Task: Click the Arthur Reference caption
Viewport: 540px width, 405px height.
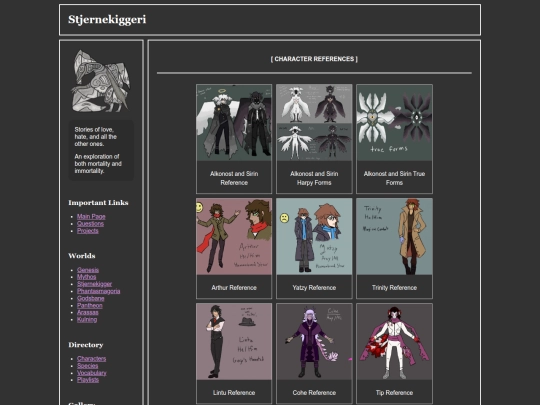Action: point(234,288)
